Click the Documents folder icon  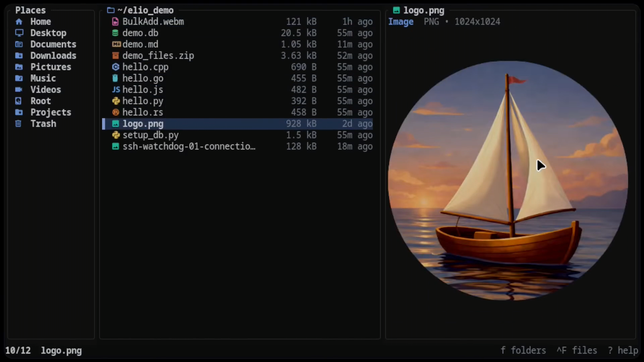tap(19, 44)
